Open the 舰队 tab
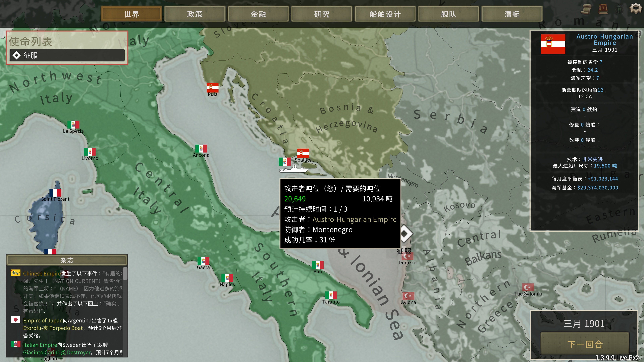The image size is (644, 362). click(x=449, y=14)
